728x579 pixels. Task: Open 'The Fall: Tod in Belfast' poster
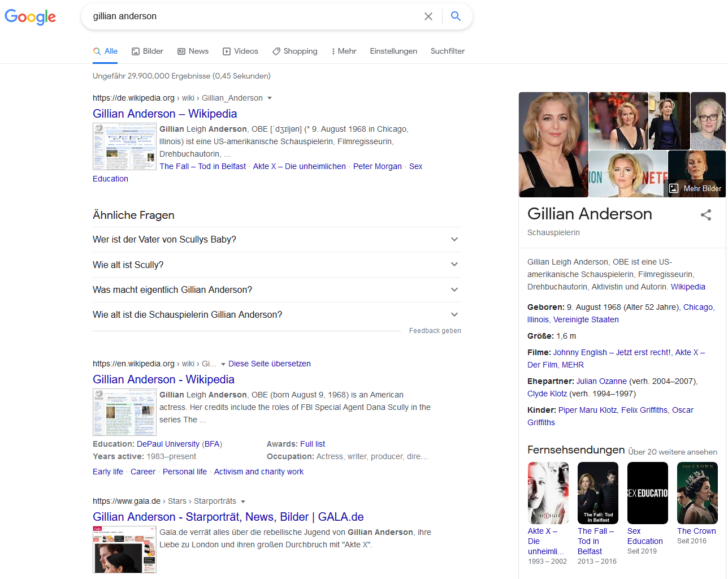click(x=598, y=493)
